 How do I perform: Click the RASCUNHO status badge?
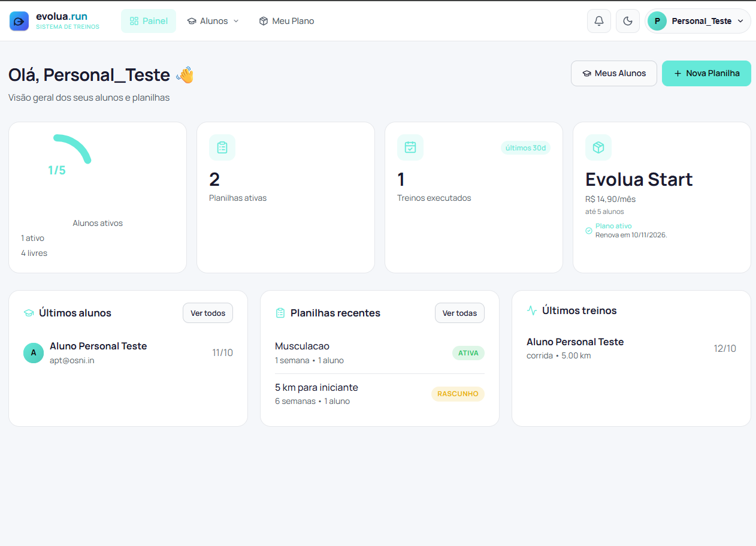click(x=458, y=394)
